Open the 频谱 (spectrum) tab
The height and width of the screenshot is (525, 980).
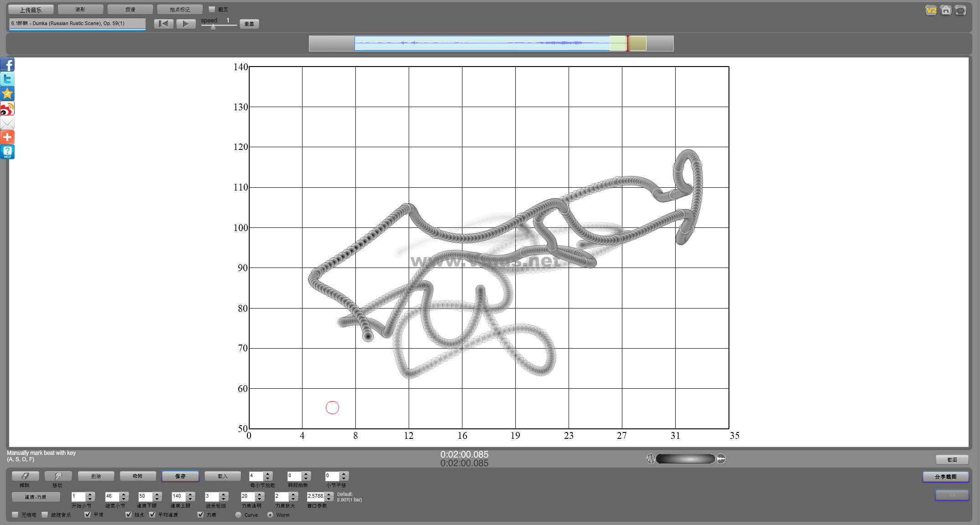coord(130,9)
